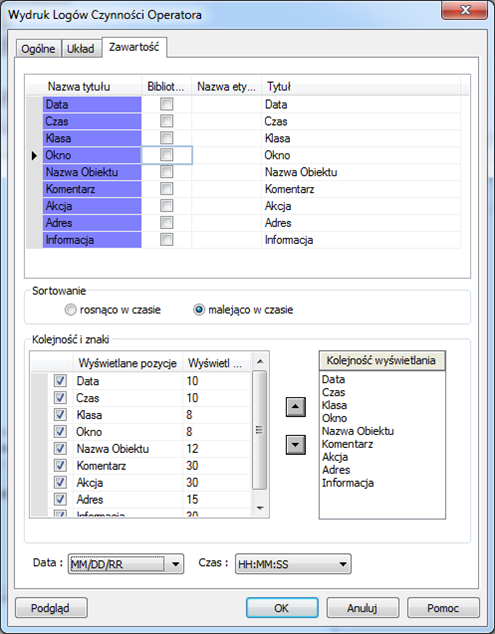Close the Wydruk Logów dialog window
Image resolution: width=495 pixels, height=634 pixels.
[464, 11]
